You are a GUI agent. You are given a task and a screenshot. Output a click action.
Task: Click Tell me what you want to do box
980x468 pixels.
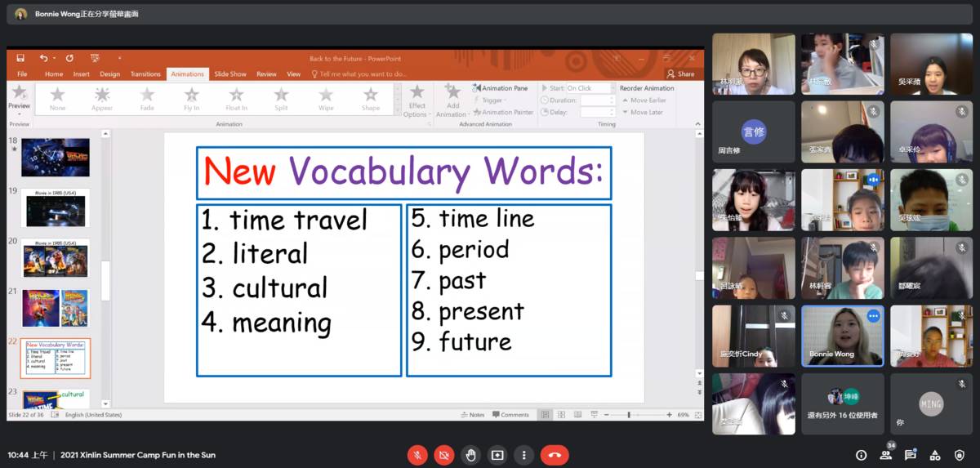359,74
